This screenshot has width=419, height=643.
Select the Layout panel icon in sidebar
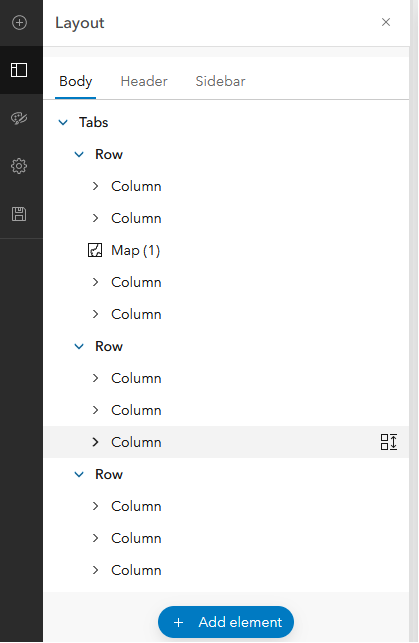point(19,70)
